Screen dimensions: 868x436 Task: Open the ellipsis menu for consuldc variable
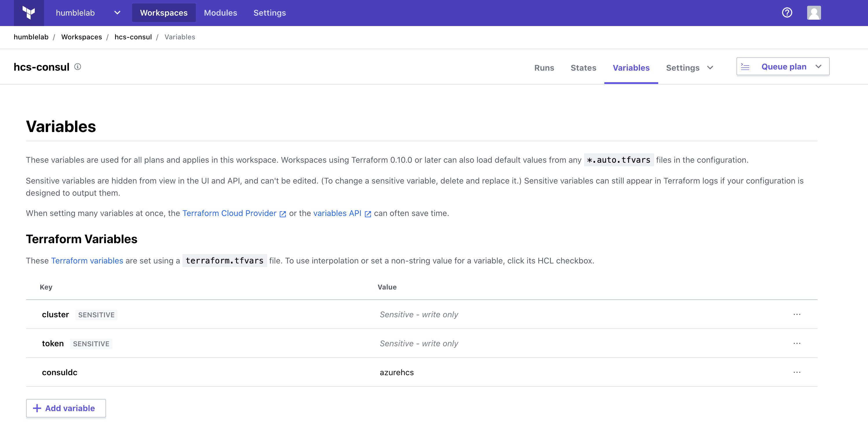pyautogui.click(x=796, y=372)
